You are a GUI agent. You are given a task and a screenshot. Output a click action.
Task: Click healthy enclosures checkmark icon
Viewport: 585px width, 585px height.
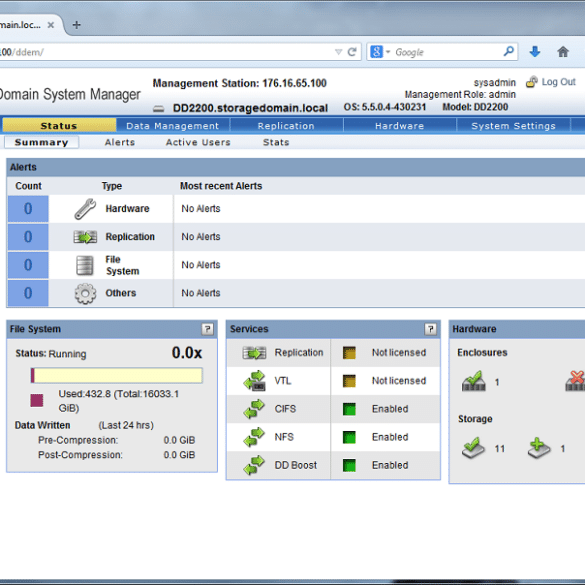coord(474,381)
